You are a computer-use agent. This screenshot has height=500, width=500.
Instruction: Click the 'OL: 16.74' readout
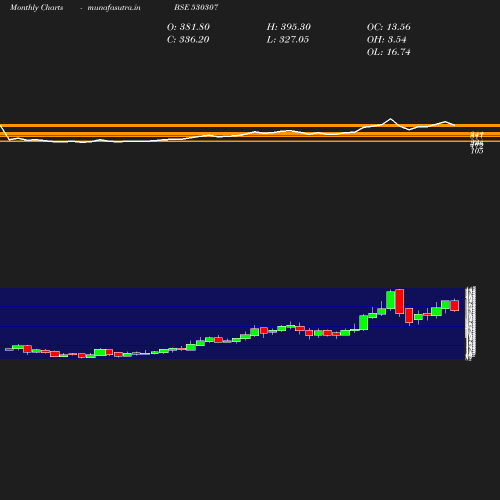(x=388, y=52)
